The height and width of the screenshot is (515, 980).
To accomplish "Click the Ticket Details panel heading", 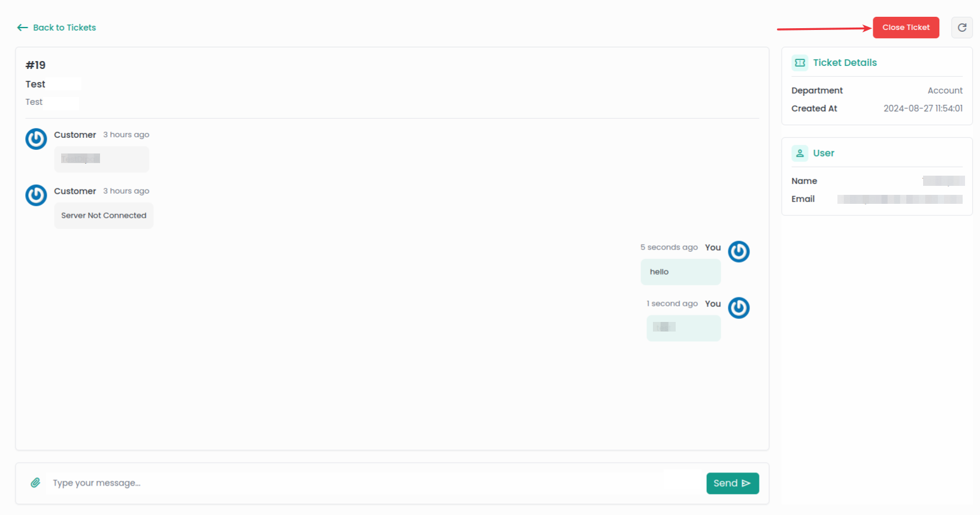I will click(x=845, y=63).
